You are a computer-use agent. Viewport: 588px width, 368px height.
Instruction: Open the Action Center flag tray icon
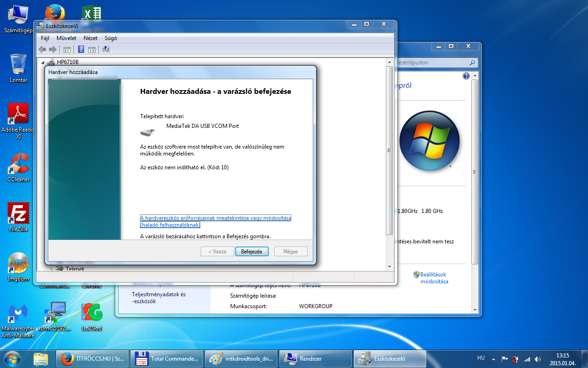[504, 359]
